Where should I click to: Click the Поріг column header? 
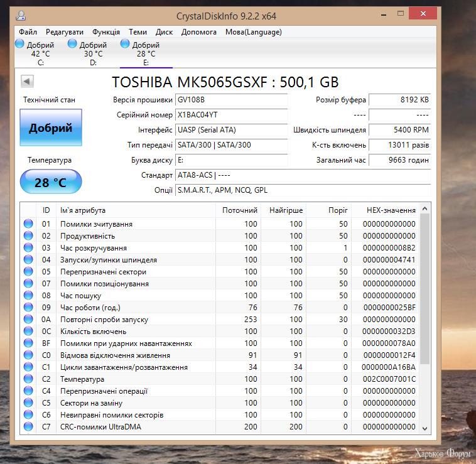click(329, 210)
